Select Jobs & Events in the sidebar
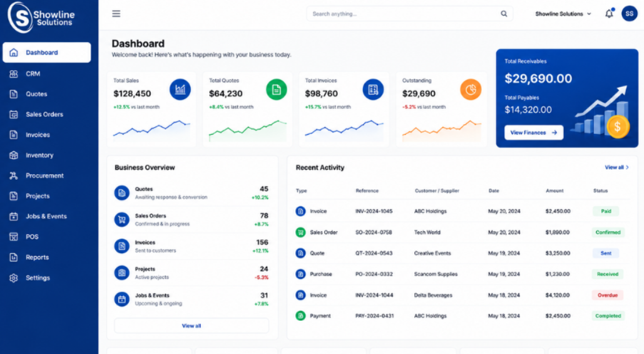 click(47, 216)
